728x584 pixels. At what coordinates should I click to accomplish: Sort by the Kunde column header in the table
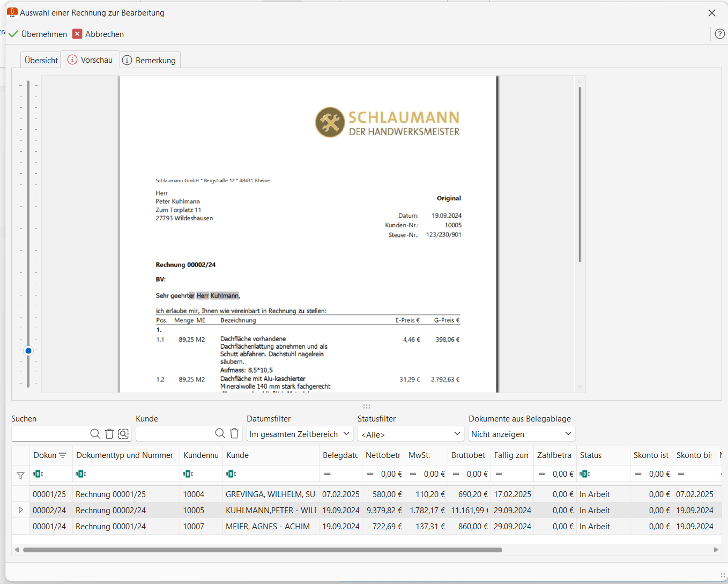[270, 455]
